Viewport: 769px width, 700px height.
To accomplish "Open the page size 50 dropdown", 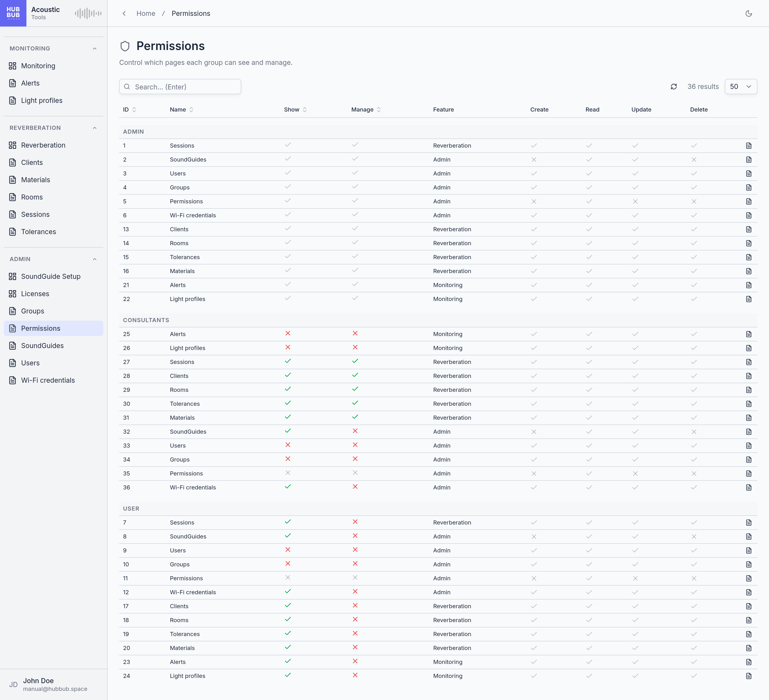I will (x=740, y=87).
